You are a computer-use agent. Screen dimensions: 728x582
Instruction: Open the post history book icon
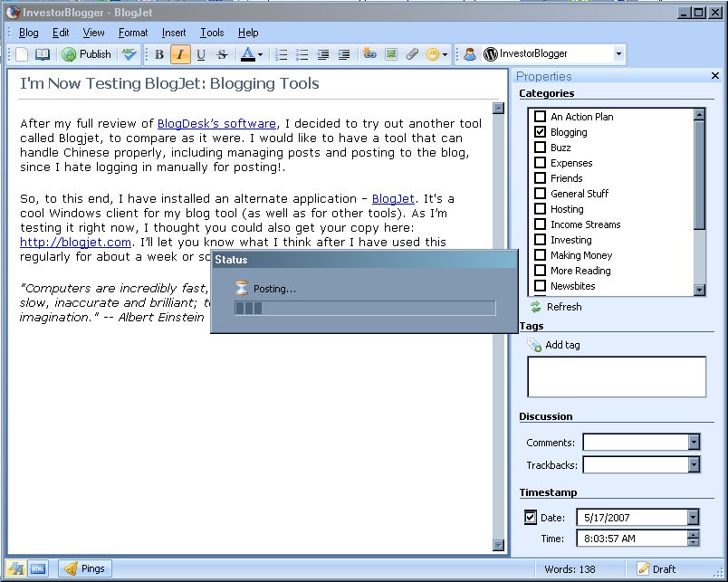tap(43, 54)
